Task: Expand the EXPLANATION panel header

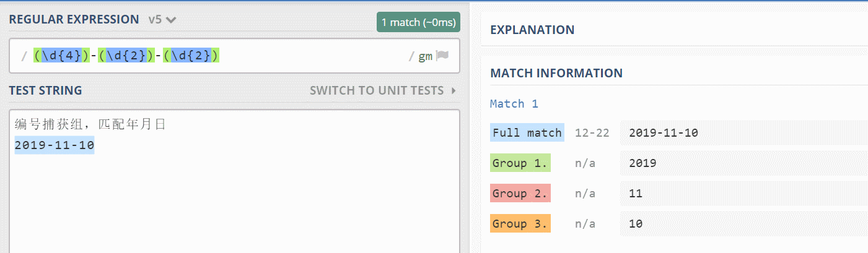Action: coord(532,30)
